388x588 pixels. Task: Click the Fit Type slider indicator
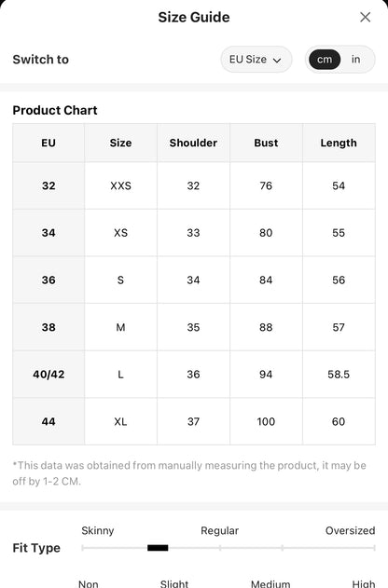tap(158, 548)
